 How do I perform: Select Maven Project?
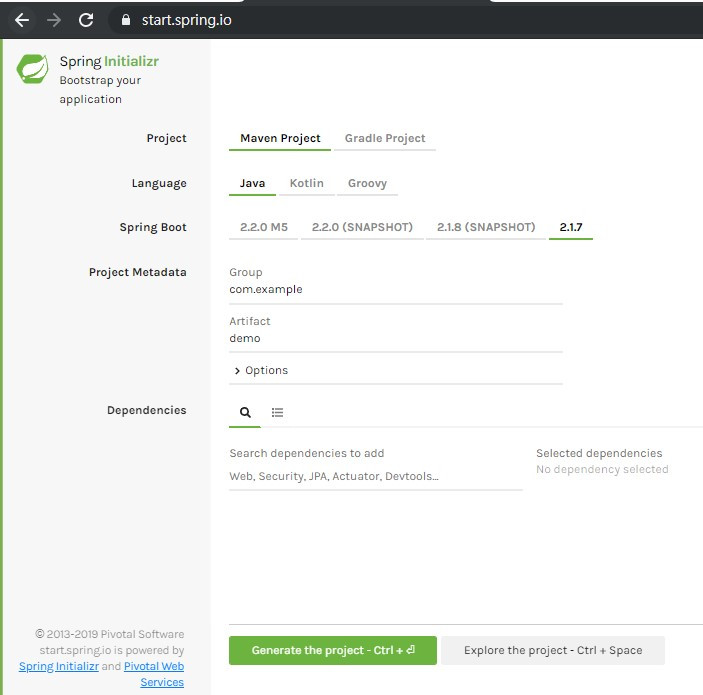point(280,138)
